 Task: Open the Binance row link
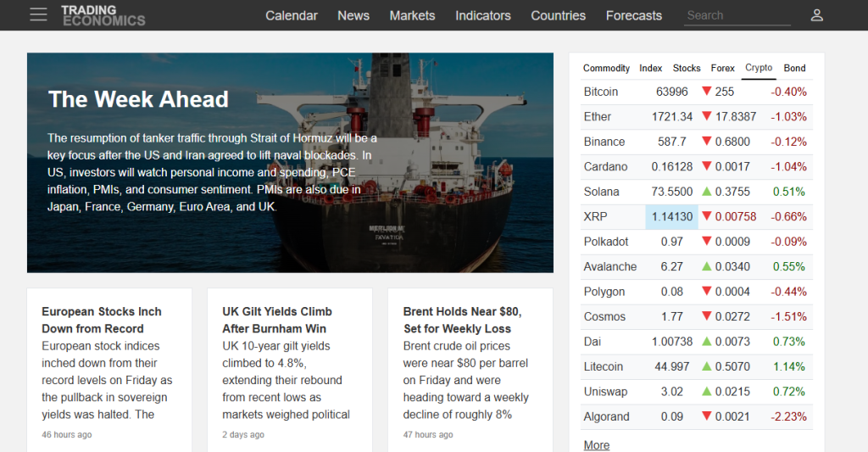(604, 142)
